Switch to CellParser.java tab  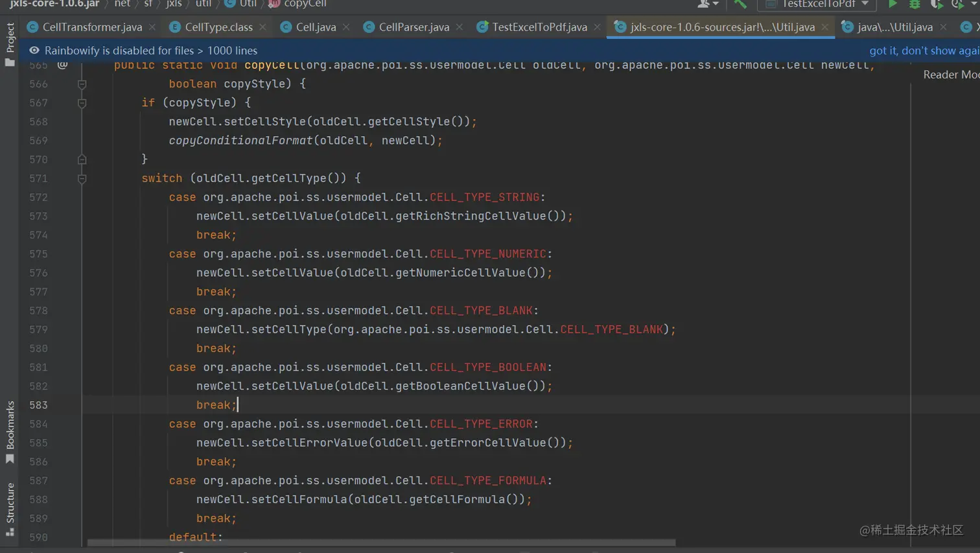(x=414, y=27)
